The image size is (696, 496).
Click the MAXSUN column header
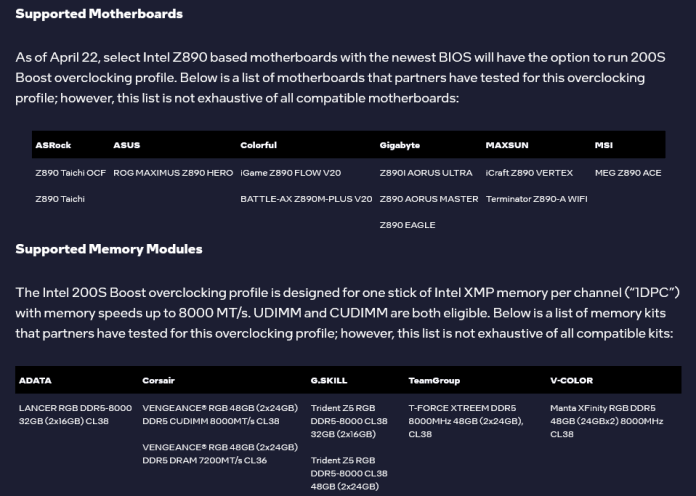(507, 145)
